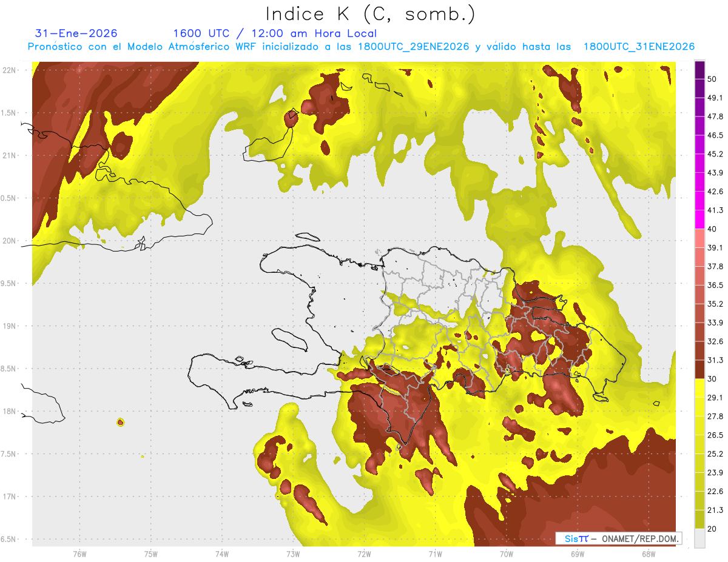Select the gray swatch below the 20 label

pos(699,538)
